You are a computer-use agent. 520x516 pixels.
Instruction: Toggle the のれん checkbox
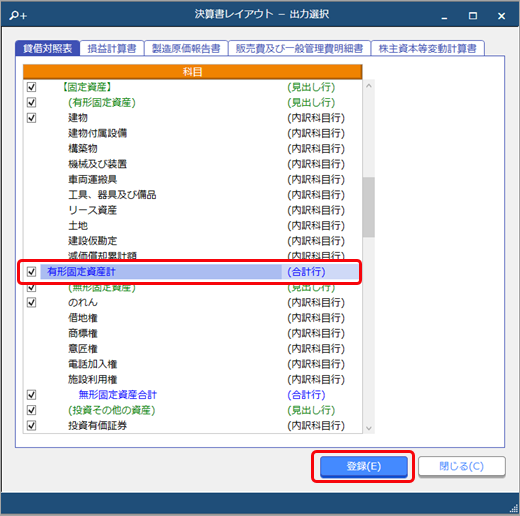[31, 302]
